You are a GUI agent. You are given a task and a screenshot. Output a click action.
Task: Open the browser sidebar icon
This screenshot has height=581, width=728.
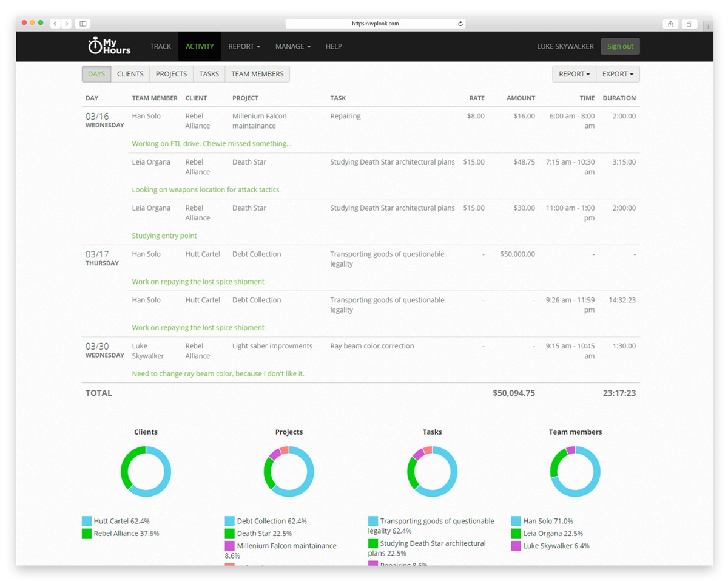pyautogui.click(x=83, y=23)
